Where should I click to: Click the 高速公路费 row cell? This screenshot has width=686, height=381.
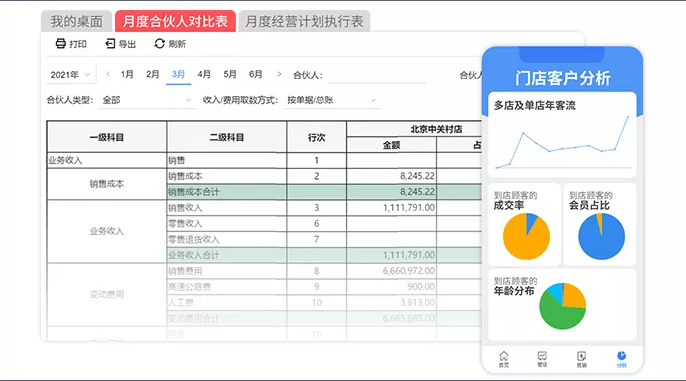click(x=227, y=287)
